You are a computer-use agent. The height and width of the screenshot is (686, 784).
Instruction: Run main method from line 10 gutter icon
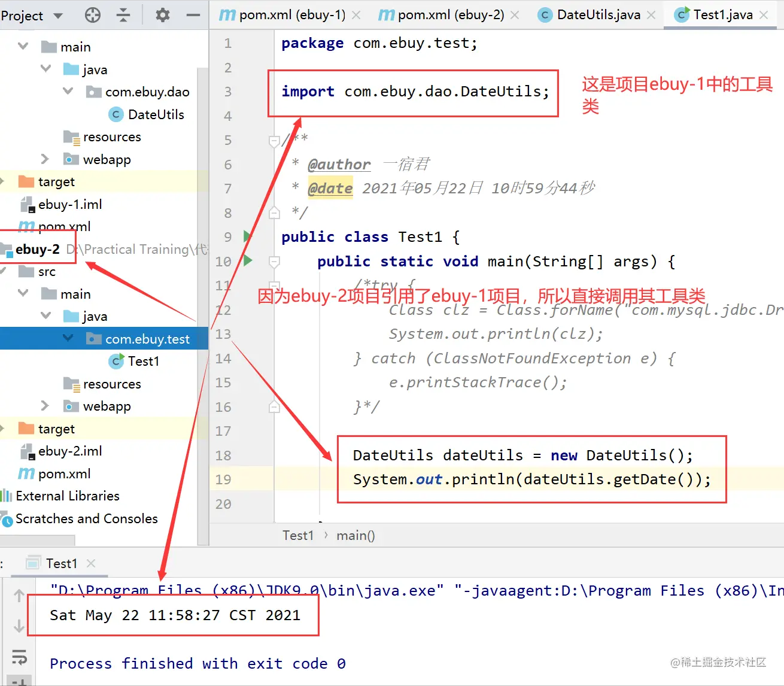click(x=247, y=260)
